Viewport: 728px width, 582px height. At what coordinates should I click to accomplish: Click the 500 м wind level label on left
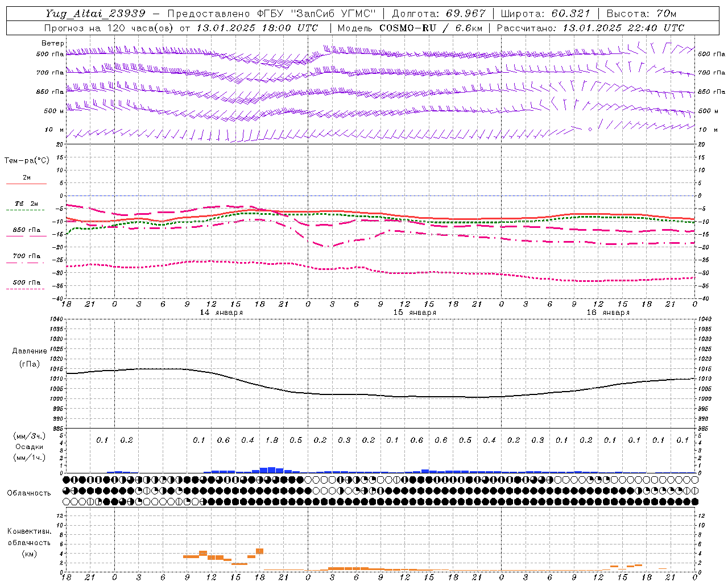[54, 111]
